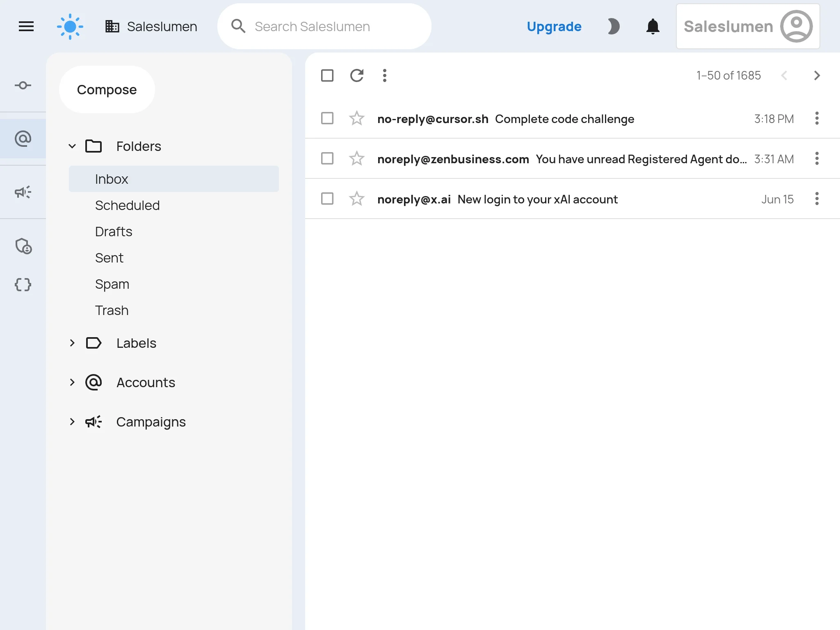Tick the select-all emails checkbox
This screenshot has width=840, height=630.
coord(327,75)
